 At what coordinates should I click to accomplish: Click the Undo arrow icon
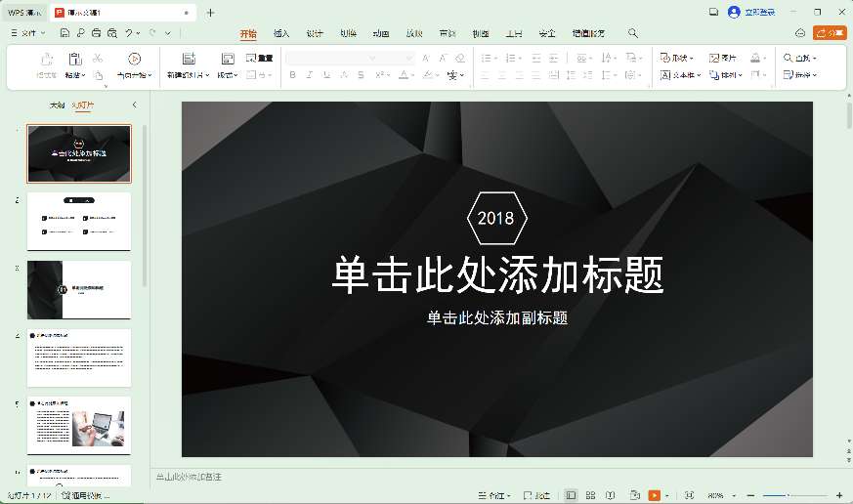pyautogui.click(x=130, y=33)
